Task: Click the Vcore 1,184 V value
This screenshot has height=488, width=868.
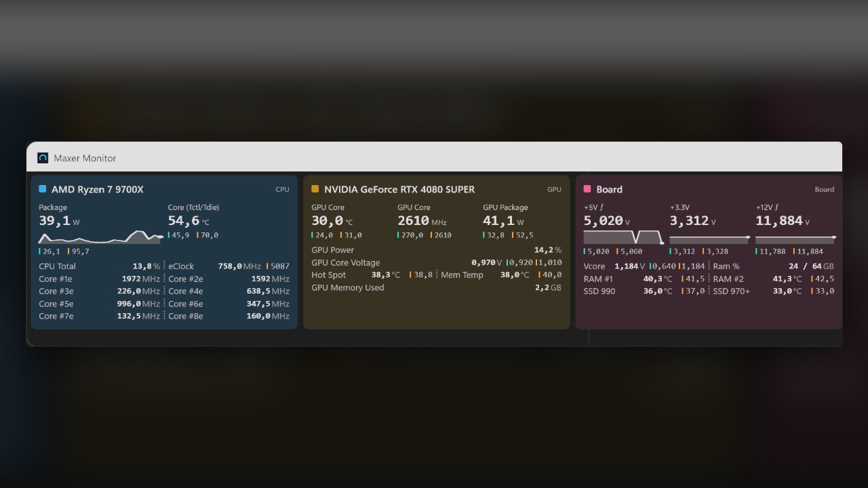Action: point(630,266)
